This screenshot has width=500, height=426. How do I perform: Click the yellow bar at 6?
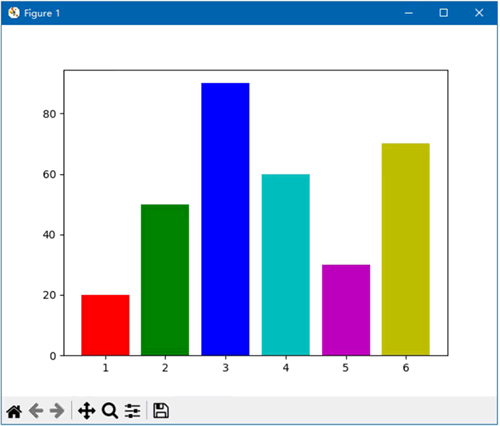[406, 249]
